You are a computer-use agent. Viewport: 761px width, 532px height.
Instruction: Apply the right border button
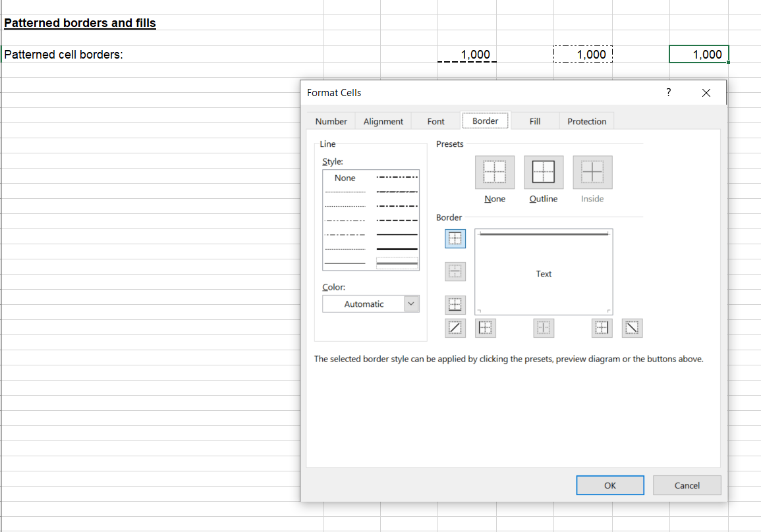click(x=601, y=328)
